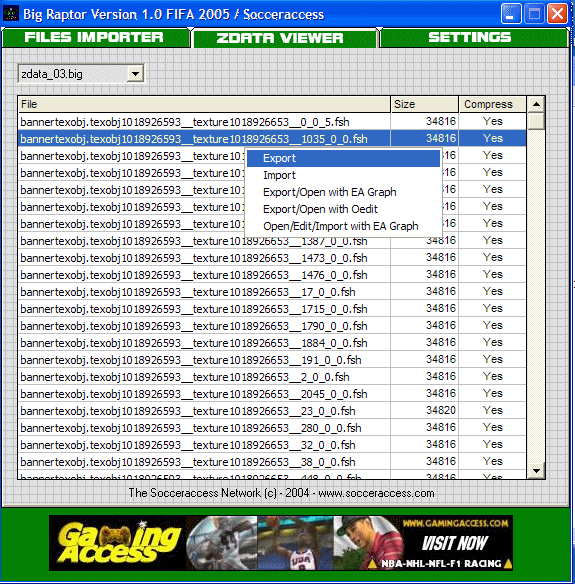Click the scrollbar down arrow
Image resolution: width=575 pixels, height=584 pixels.
pos(536,471)
